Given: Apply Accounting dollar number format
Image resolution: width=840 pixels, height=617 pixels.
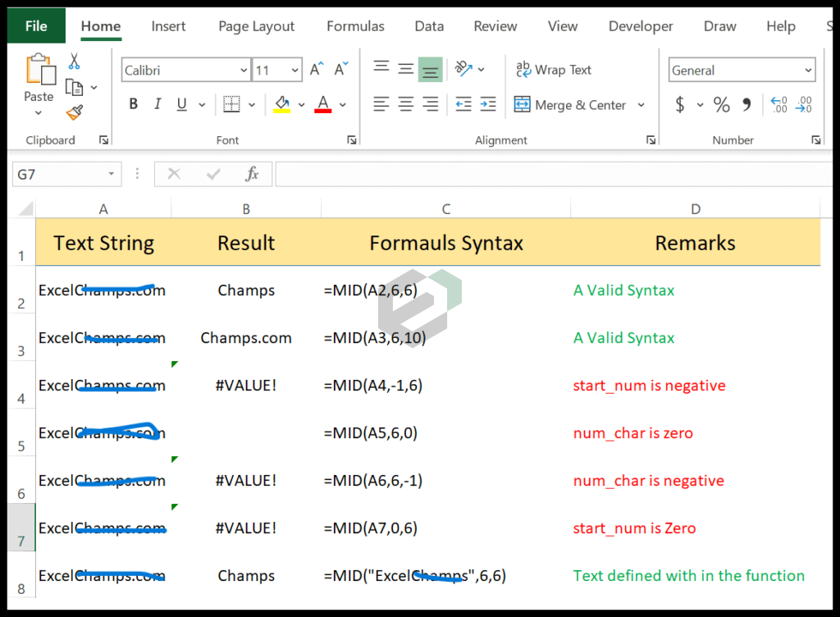Looking at the screenshot, I should coord(680,104).
